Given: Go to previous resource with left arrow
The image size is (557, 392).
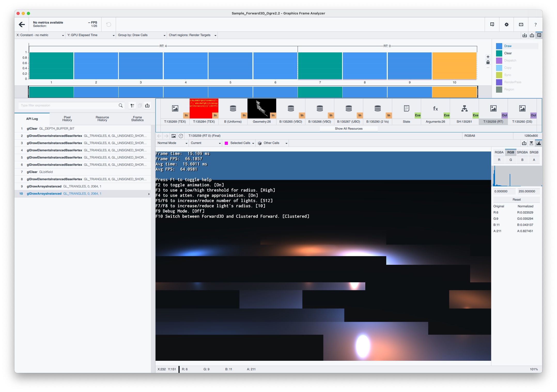Looking at the screenshot, I should pos(159,136).
